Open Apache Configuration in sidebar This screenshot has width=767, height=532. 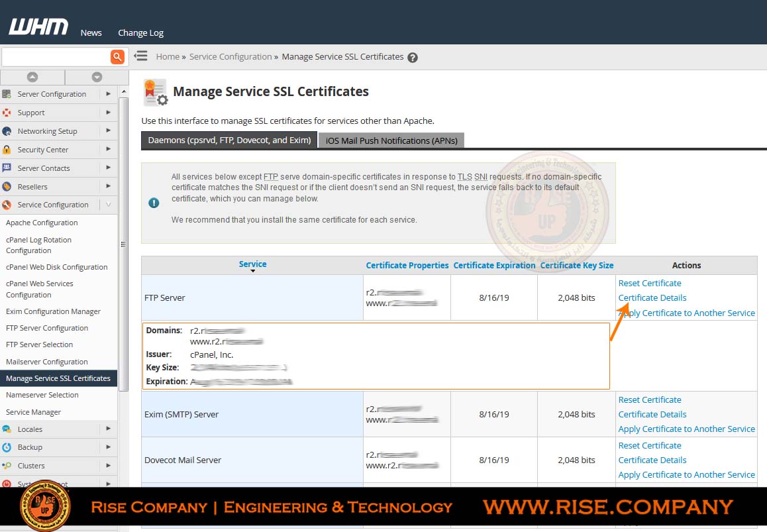(x=42, y=223)
